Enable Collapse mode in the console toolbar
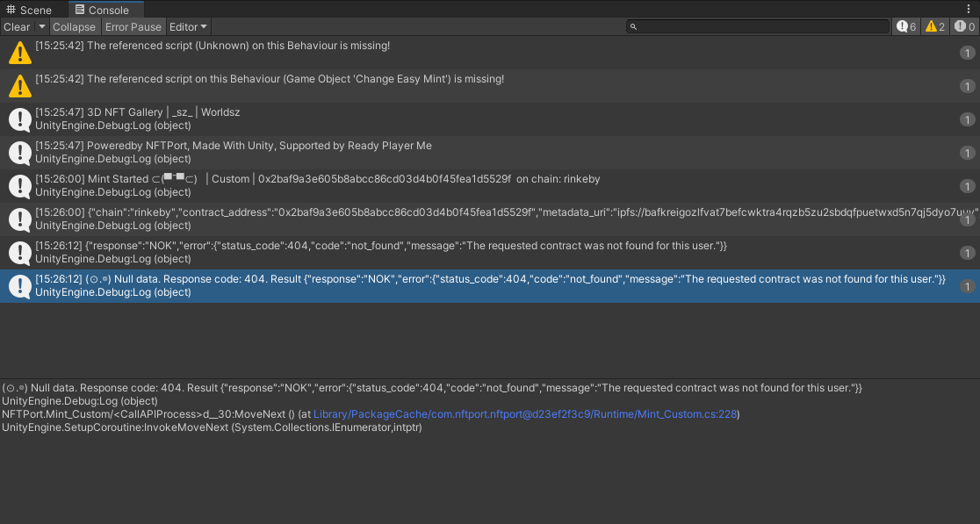Image resolution: width=980 pixels, height=524 pixels. pos(75,26)
